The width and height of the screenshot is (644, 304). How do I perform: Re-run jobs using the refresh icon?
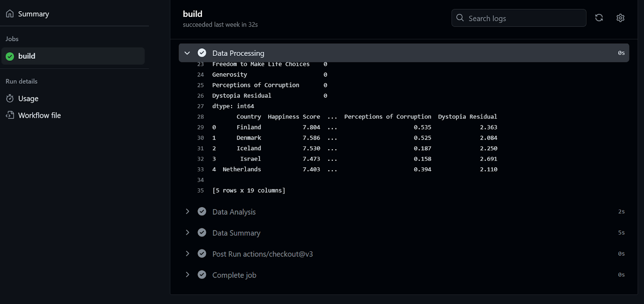click(599, 18)
